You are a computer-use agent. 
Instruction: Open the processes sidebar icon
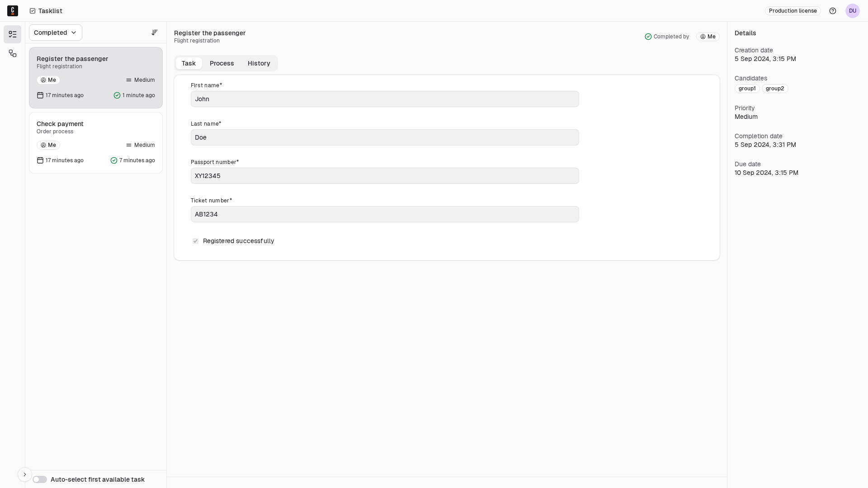[x=13, y=53]
